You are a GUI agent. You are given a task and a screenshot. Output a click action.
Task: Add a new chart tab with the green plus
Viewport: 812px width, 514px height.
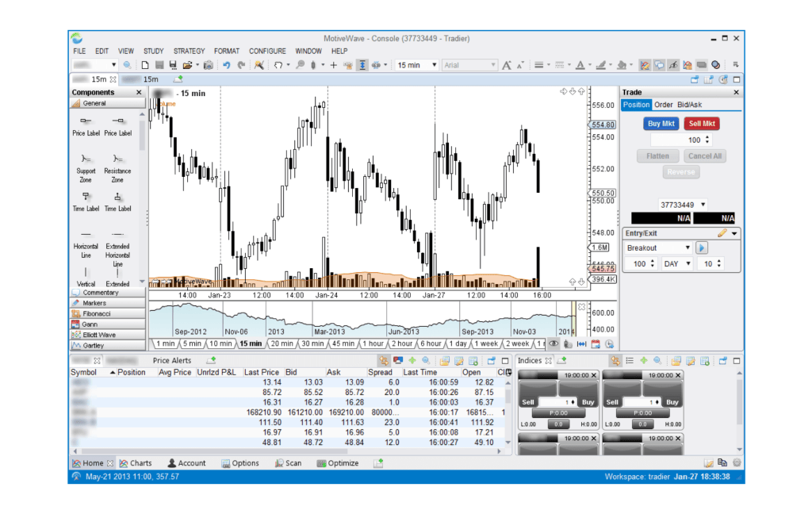click(x=178, y=79)
